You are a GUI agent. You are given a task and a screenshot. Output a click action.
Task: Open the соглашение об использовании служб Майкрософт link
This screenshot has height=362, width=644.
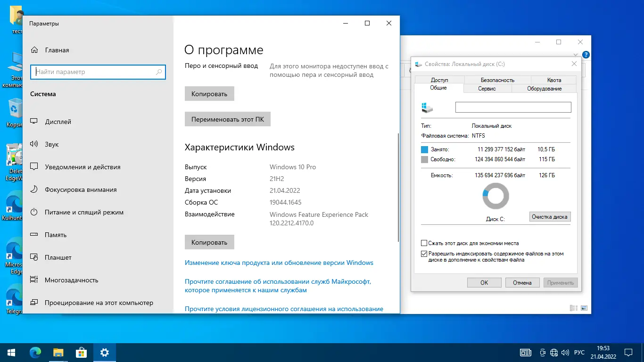tap(278, 286)
